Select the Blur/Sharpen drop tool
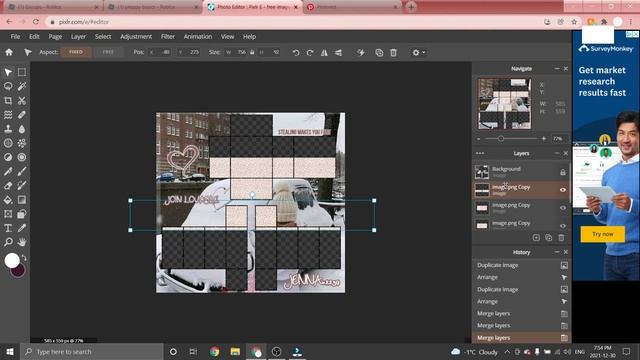Image resolution: width=640 pixels, height=360 pixels. (x=22, y=129)
